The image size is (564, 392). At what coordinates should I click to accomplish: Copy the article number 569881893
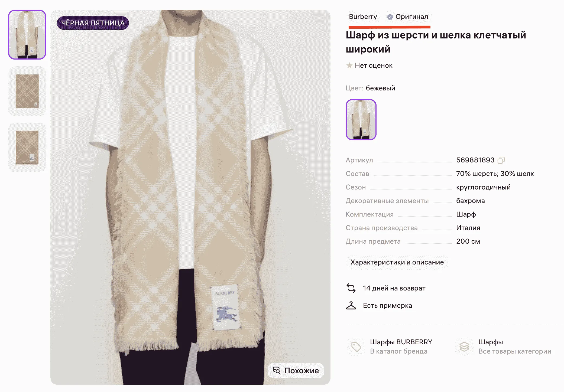[501, 160]
